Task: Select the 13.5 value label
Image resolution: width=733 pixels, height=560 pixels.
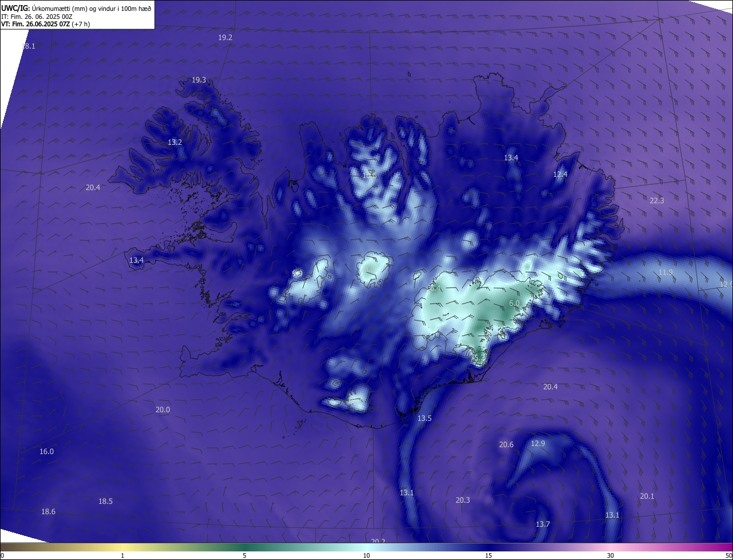Action: [424, 419]
